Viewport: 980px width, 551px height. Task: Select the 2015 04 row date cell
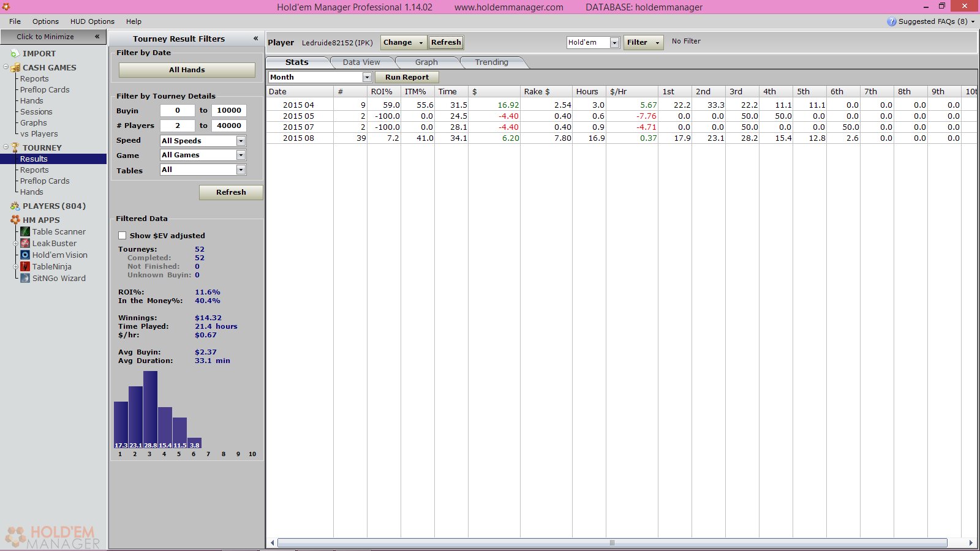[x=298, y=105]
